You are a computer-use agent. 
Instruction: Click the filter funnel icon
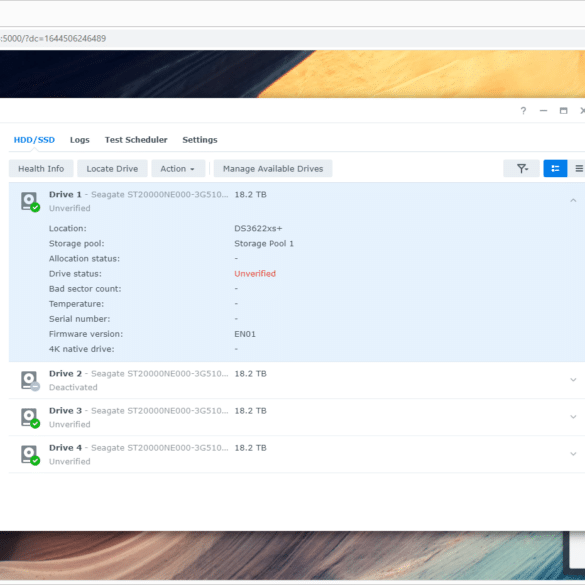point(521,169)
